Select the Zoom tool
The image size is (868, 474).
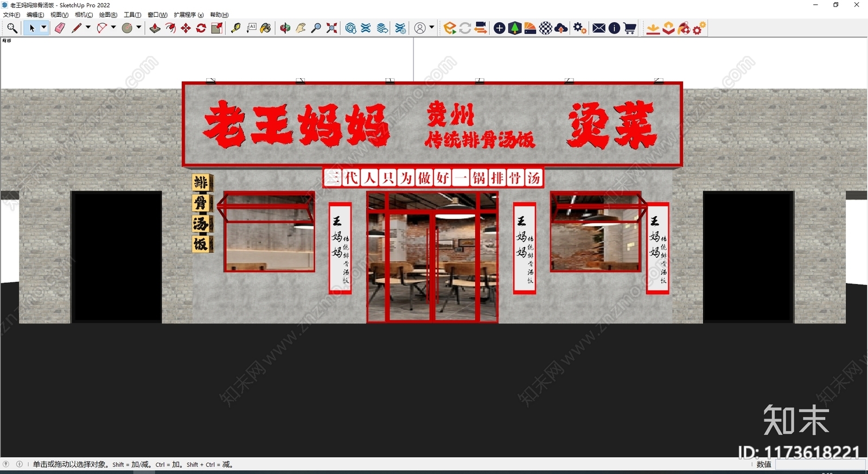[316, 28]
